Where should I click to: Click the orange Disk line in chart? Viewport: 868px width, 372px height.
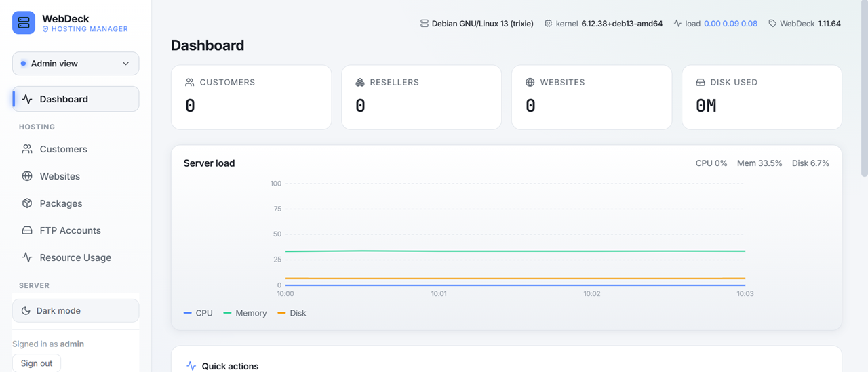515,278
